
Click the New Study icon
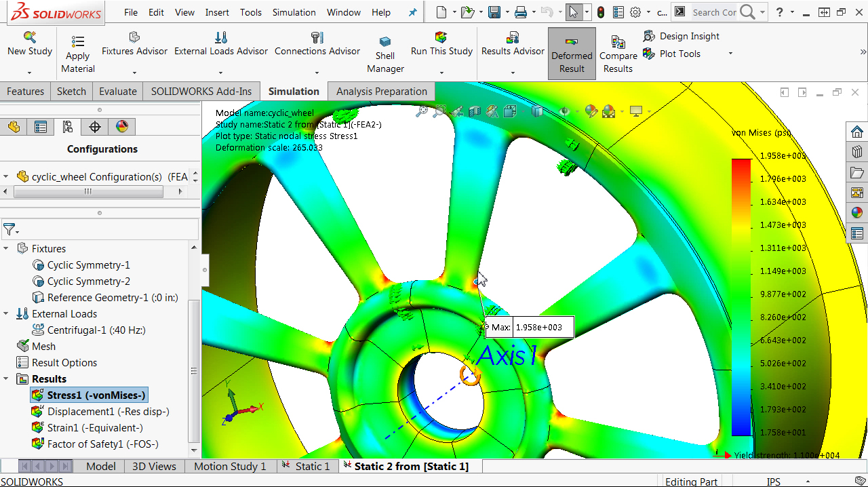[x=29, y=38]
